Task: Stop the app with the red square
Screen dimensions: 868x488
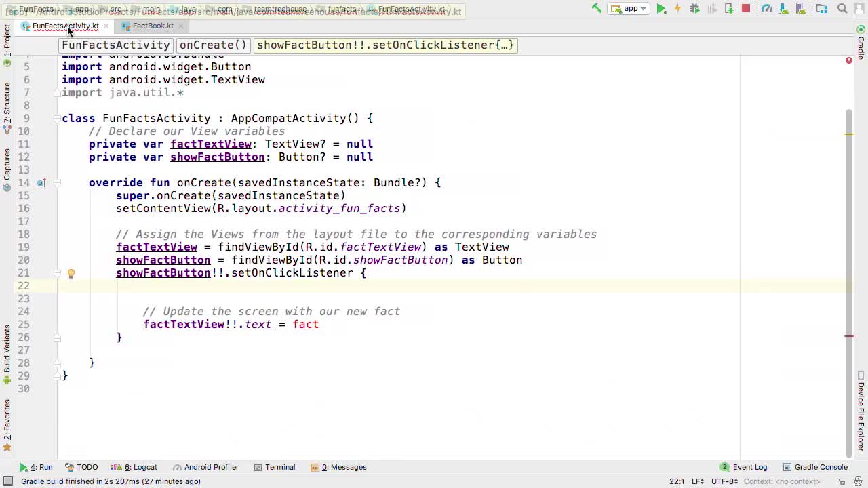Action: (x=746, y=9)
